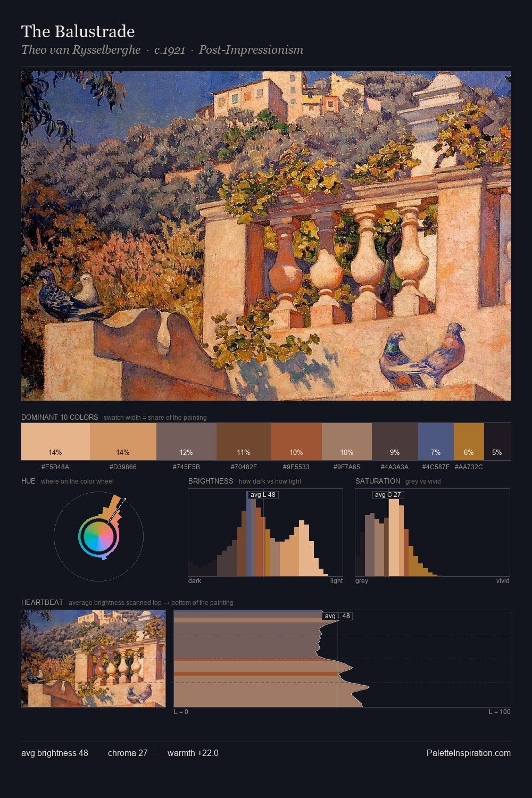Click the main Balustrade painting image

click(266, 236)
